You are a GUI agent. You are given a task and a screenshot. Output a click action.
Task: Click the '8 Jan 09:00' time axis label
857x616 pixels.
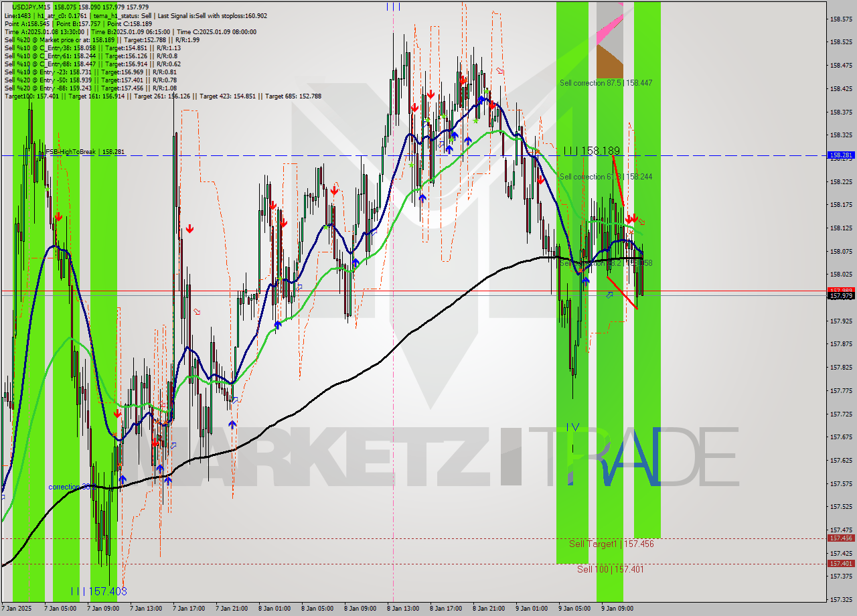360,609
